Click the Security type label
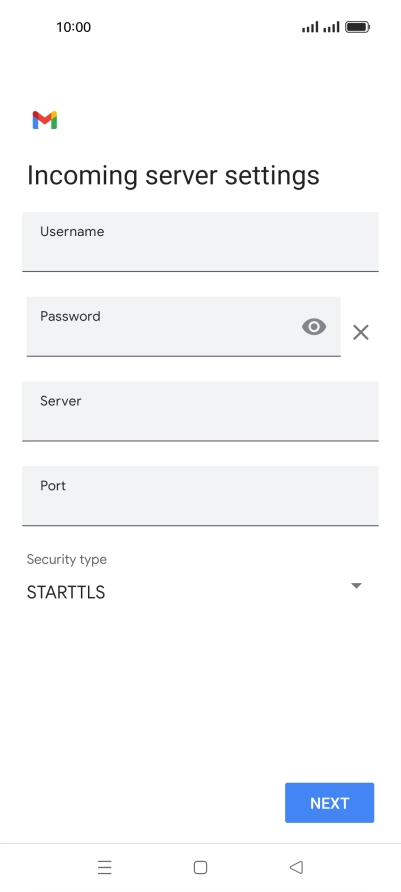 coord(67,560)
